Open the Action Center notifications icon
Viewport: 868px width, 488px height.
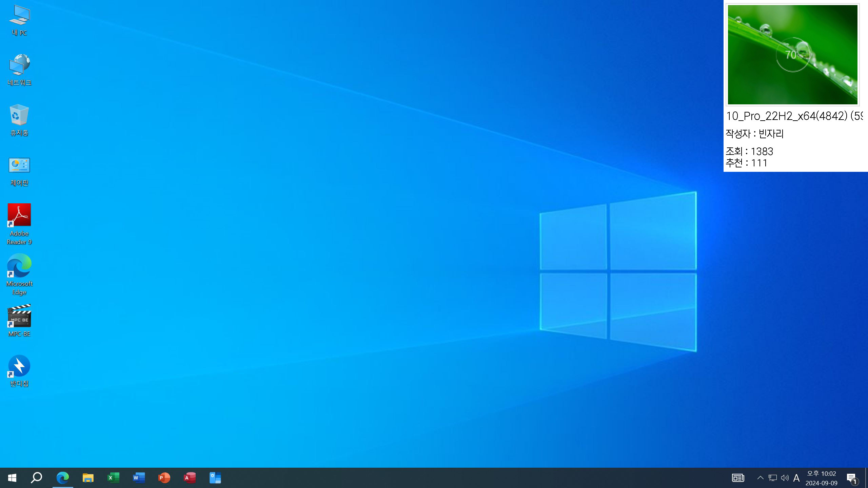click(852, 478)
